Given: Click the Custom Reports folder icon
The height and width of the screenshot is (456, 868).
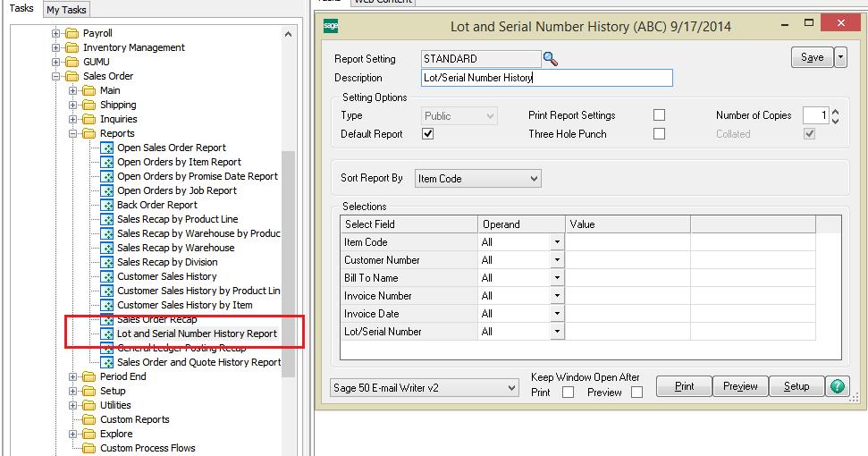Looking at the screenshot, I should (x=89, y=419).
